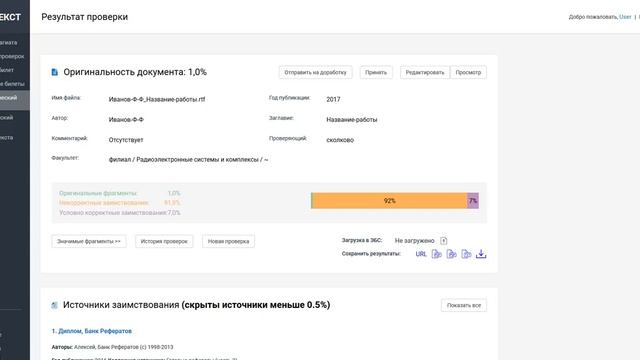Viewport: 640px width, 360px height.
Task: Click the document export icon beside the download arrow
Action: pyautogui.click(x=466, y=254)
